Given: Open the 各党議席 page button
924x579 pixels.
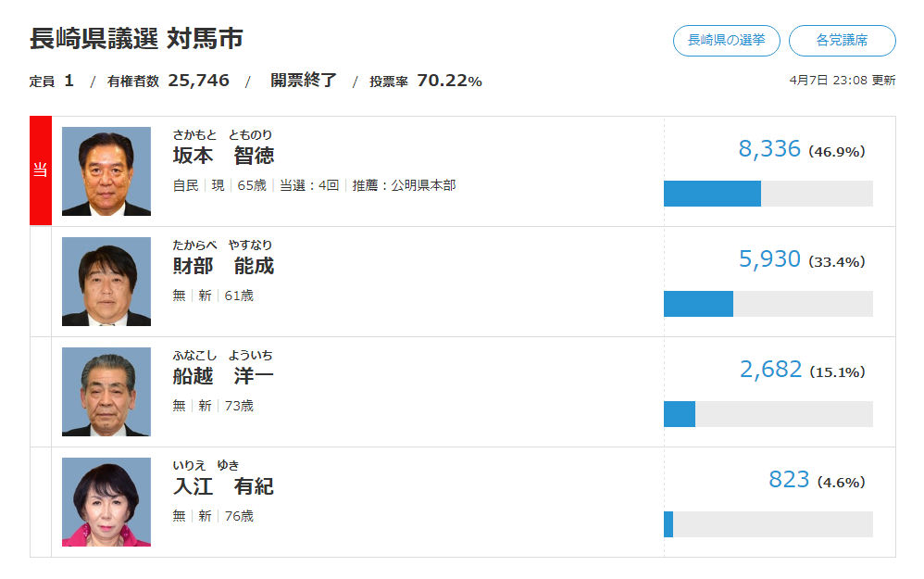Looking at the screenshot, I should coord(842,41).
